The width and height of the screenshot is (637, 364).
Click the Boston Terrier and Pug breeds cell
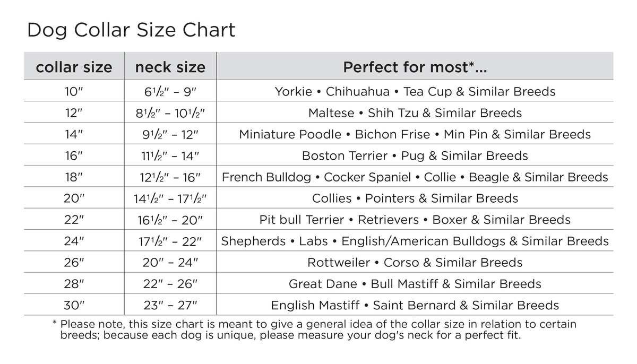tap(415, 155)
